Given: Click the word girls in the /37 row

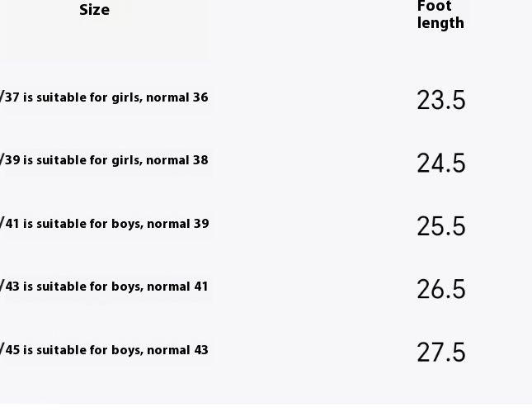Looking at the screenshot, I should (126, 98).
